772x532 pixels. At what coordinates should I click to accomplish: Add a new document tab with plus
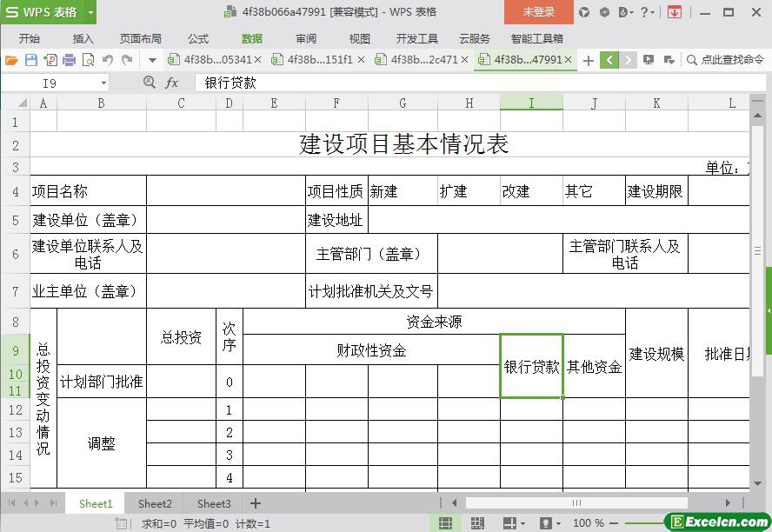click(588, 61)
